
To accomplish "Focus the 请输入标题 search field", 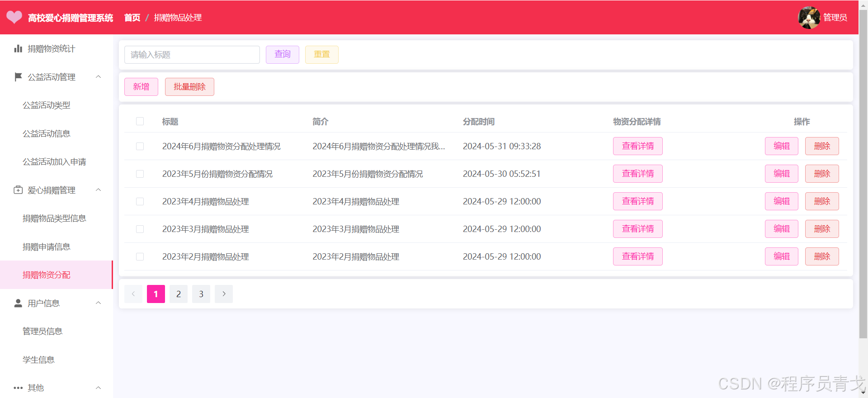I will pos(192,55).
